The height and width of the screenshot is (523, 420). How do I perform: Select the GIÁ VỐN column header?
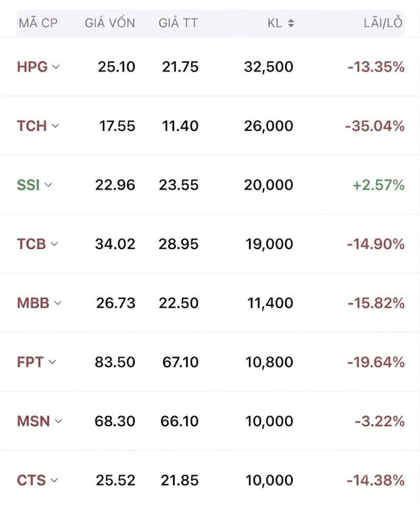[x=110, y=23]
